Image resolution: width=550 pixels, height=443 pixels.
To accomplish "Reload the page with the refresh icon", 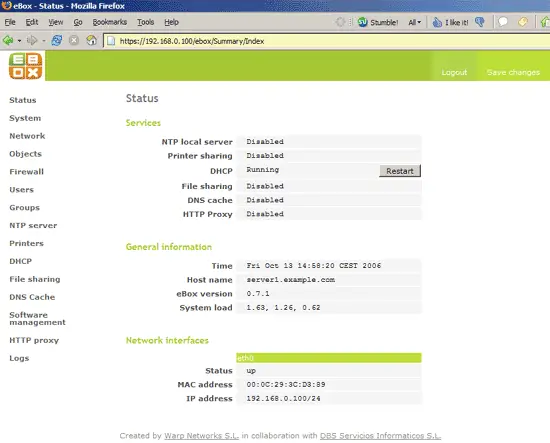I will (x=56, y=40).
